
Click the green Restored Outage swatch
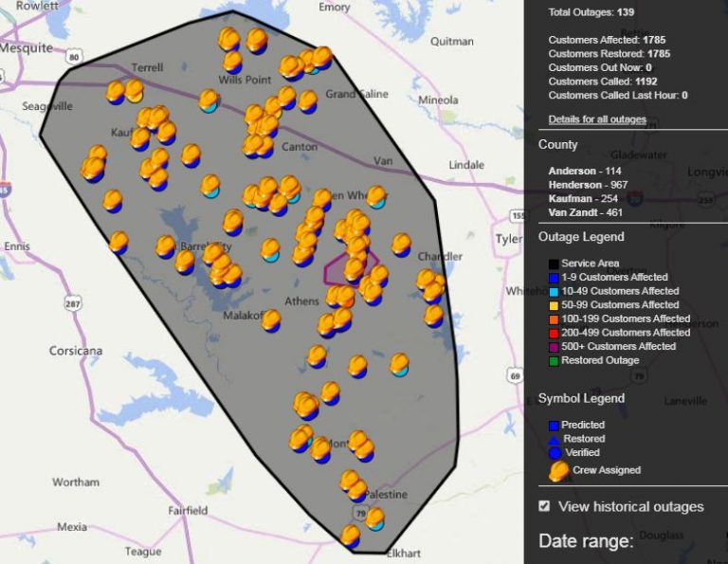[x=555, y=361]
